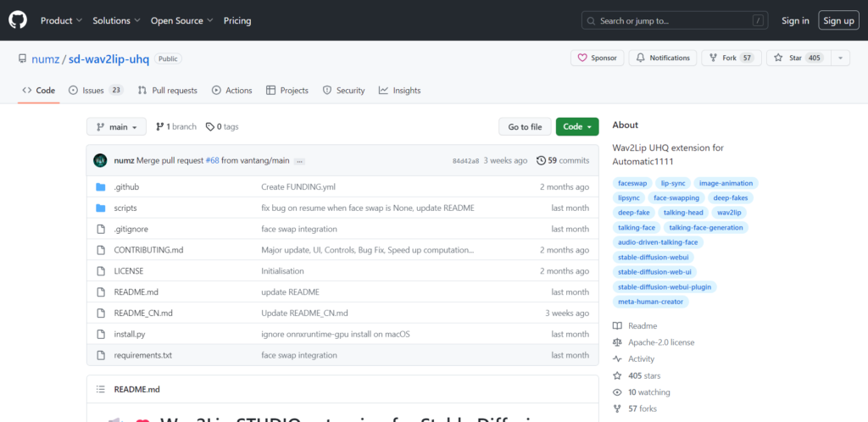
Task: Open README_CN.md file
Action: (143, 313)
